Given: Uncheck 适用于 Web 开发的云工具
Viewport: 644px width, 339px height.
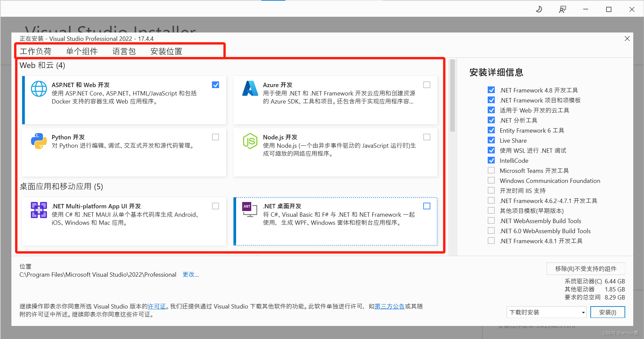Looking at the screenshot, I should click(x=491, y=110).
